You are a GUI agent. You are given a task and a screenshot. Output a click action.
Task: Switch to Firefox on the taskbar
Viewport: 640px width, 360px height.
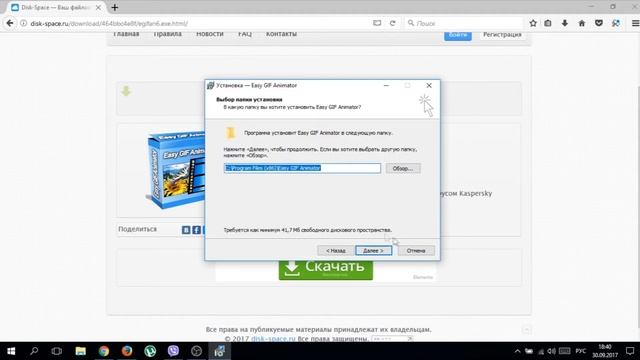(x=127, y=351)
